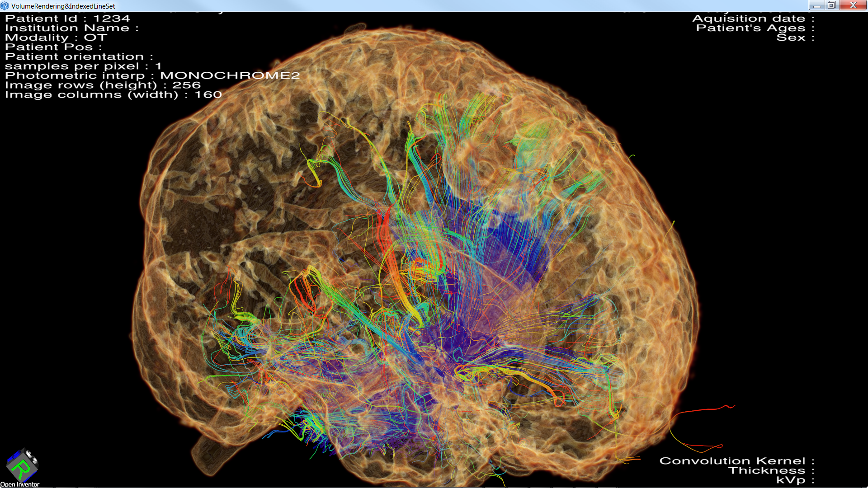Click the samples per pixel annotation
The height and width of the screenshot is (488, 868).
click(83, 66)
